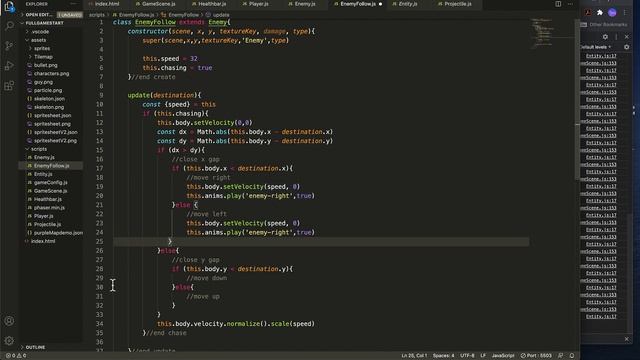
Task: Open the Accounts menu icon
Action: click(9, 321)
